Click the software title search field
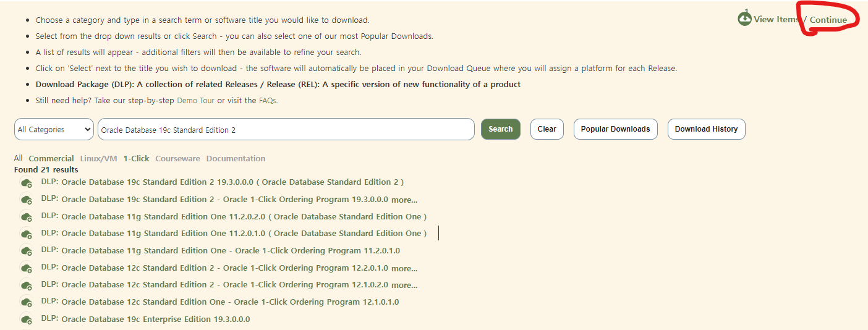This screenshot has width=868, height=330. click(x=286, y=129)
